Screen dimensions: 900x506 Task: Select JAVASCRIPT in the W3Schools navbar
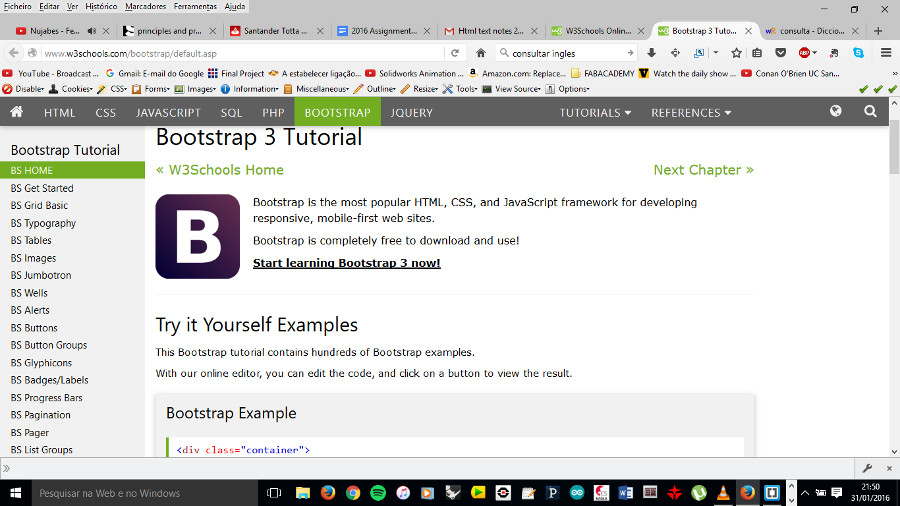point(168,112)
